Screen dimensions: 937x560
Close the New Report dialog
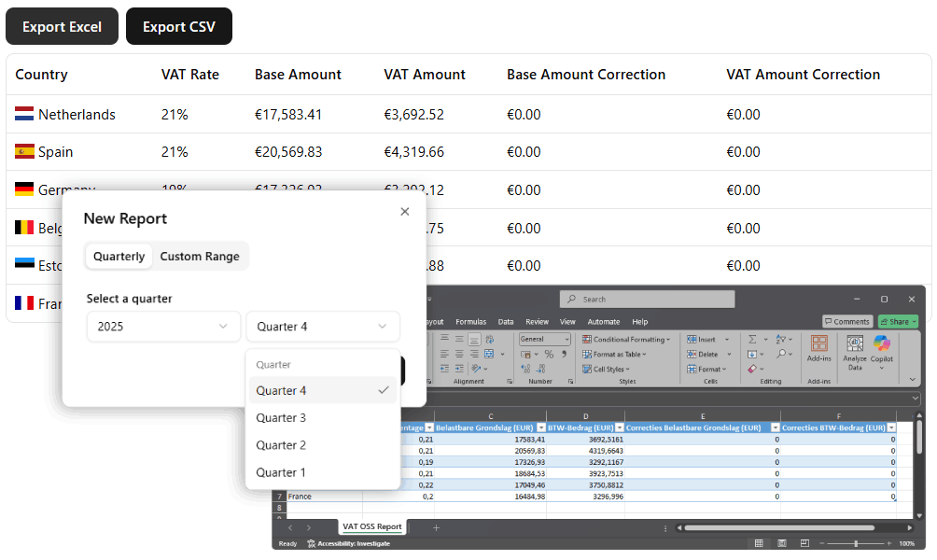tap(404, 212)
